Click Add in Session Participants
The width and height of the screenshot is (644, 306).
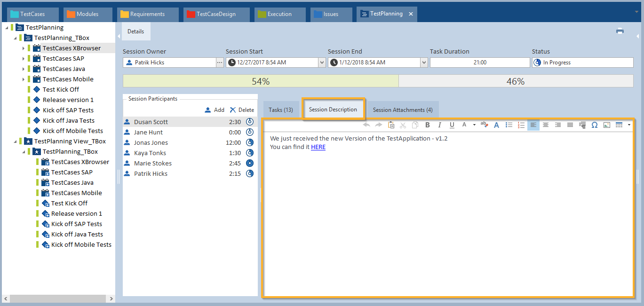215,110
